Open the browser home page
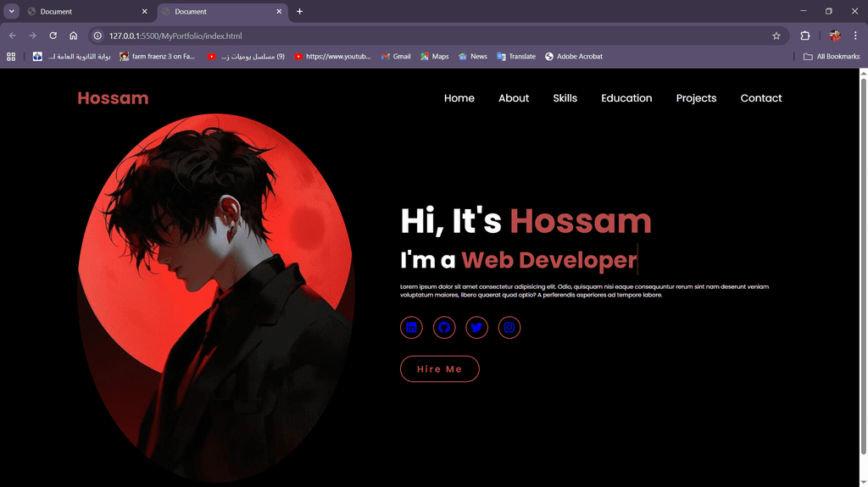 (x=73, y=36)
